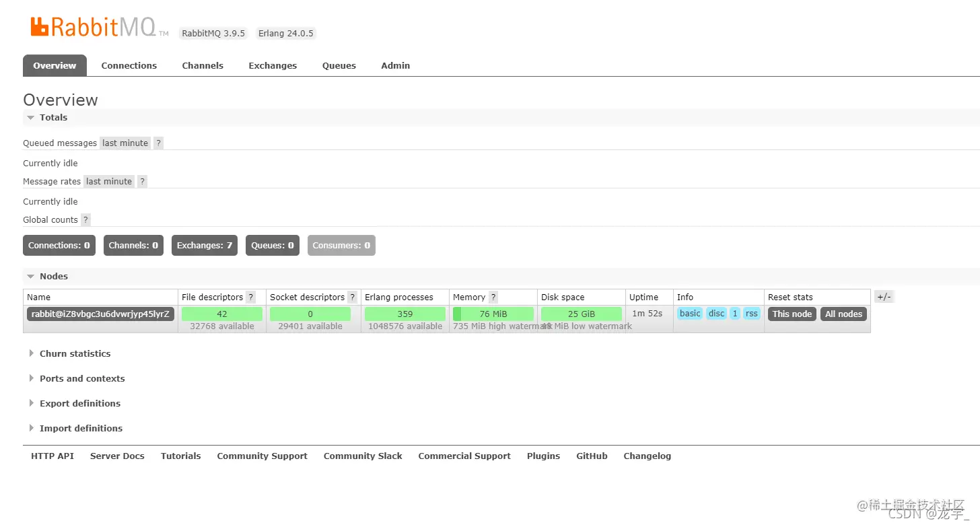980x527 pixels.
Task: Open the Community Slack link
Action: (x=363, y=456)
